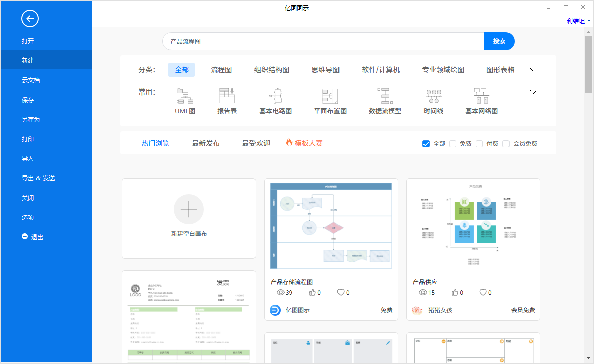594x364 pixels.
Task: Enable the 免费 filter checkbox
Action: click(x=453, y=144)
